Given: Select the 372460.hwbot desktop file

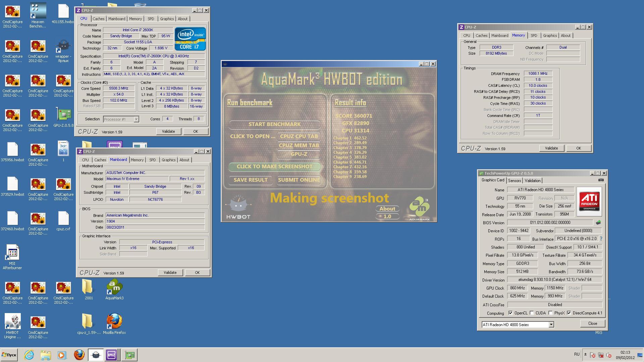Looking at the screenshot, I should coord(12,221).
